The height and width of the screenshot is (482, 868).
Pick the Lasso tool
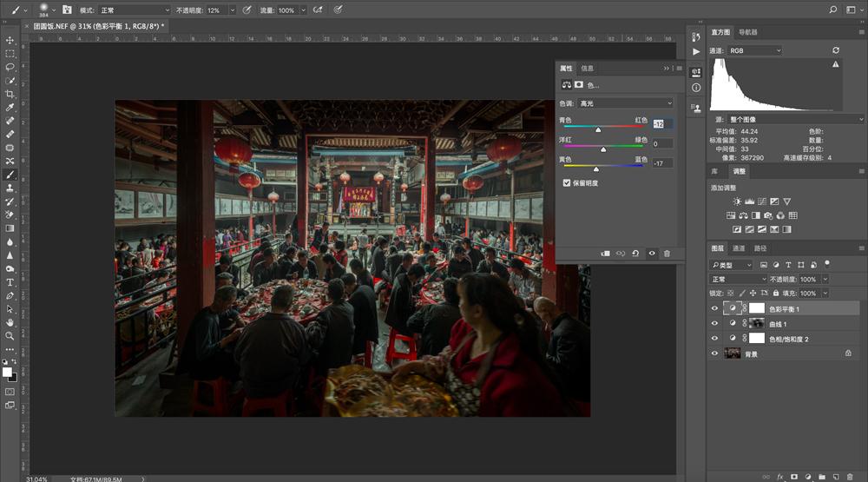[x=10, y=67]
